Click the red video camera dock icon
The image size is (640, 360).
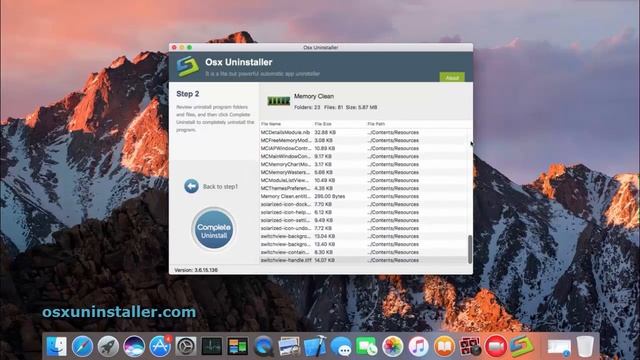click(x=496, y=347)
